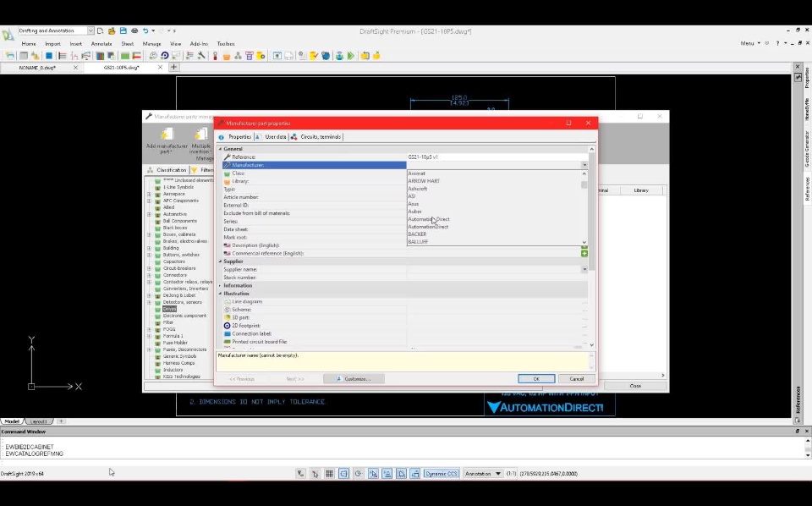Click the DraftSight application logo button
Screen dimensions: 812x506
[x=8, y=34]
